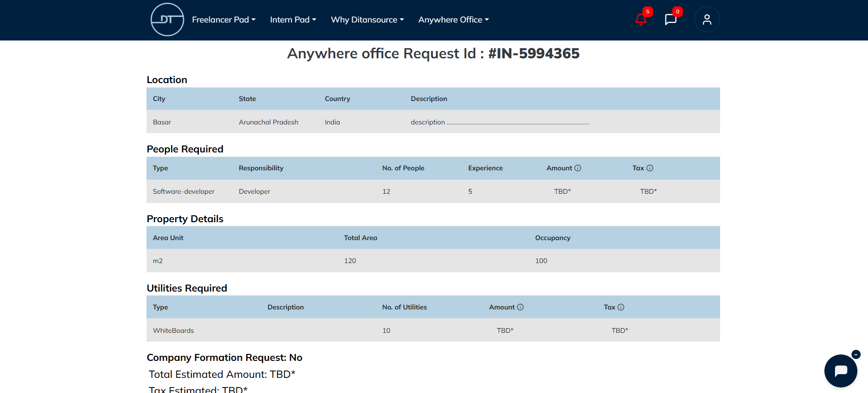Click the Total Area value 120
Viewport: 868px width, 393px height.
click(350, 261)
